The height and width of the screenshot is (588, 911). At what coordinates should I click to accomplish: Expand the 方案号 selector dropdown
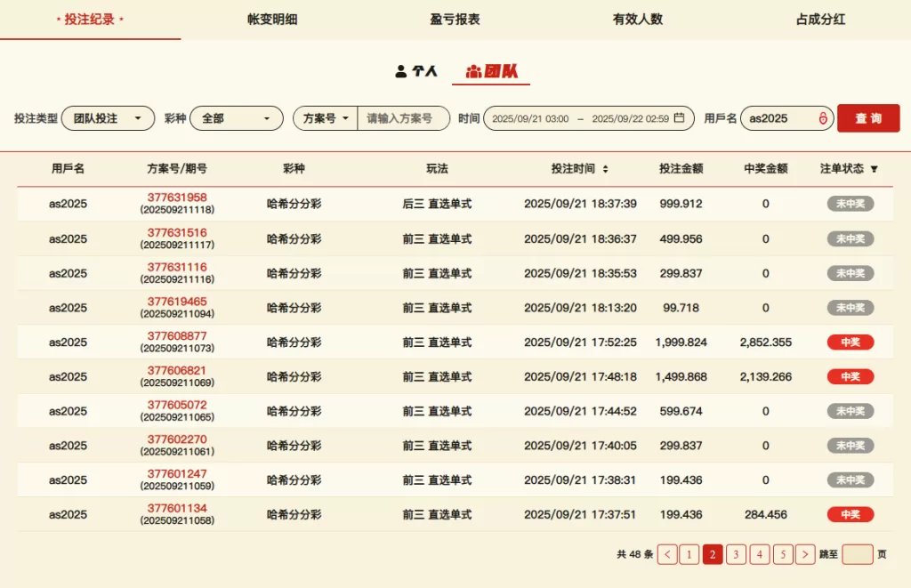[326, 118]
